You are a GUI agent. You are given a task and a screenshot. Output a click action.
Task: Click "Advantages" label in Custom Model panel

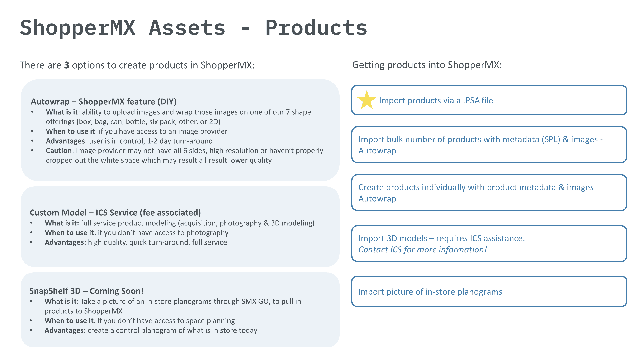click(65, 242)
